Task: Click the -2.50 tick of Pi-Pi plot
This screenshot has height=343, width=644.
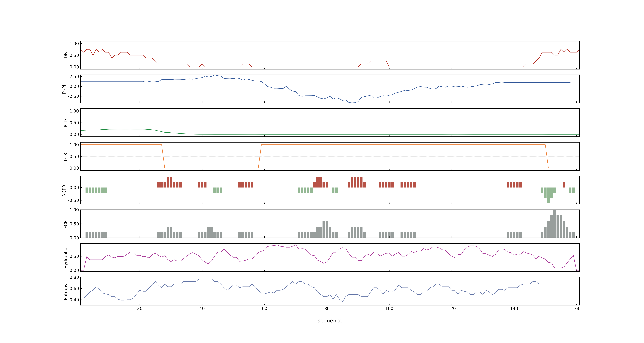Action: pos(73,96)
